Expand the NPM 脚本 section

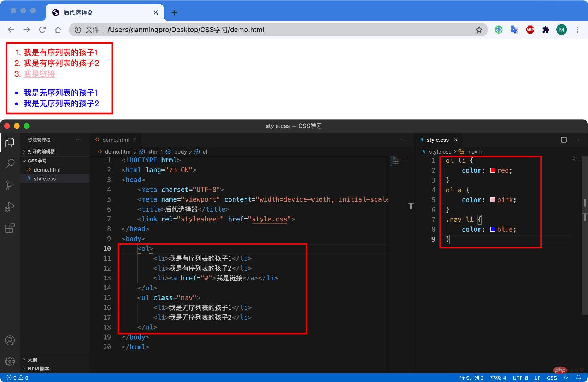click(55, 369)
